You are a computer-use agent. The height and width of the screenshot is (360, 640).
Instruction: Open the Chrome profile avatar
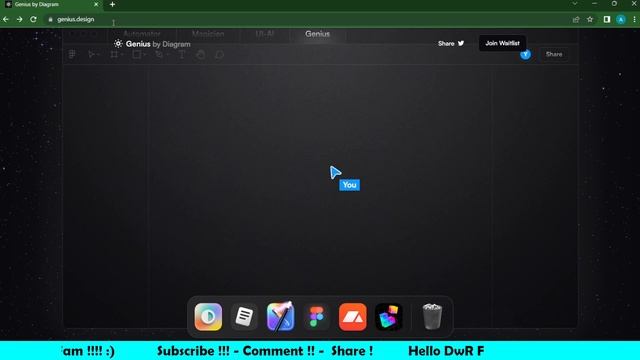(621, 19)
